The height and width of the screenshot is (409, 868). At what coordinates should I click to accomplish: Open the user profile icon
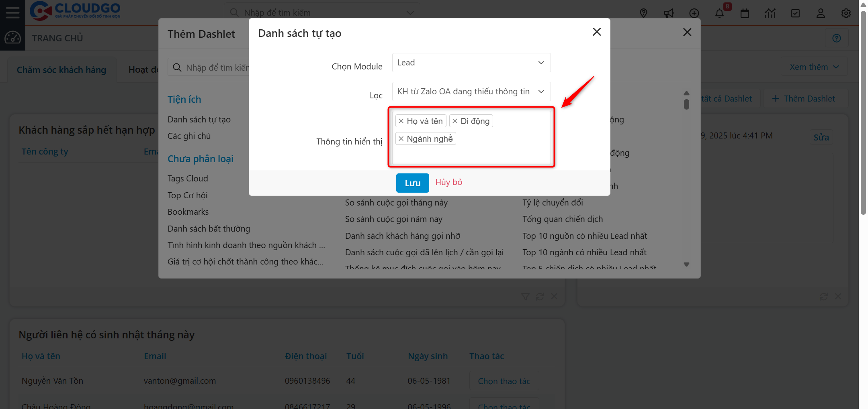coord(821,13)
